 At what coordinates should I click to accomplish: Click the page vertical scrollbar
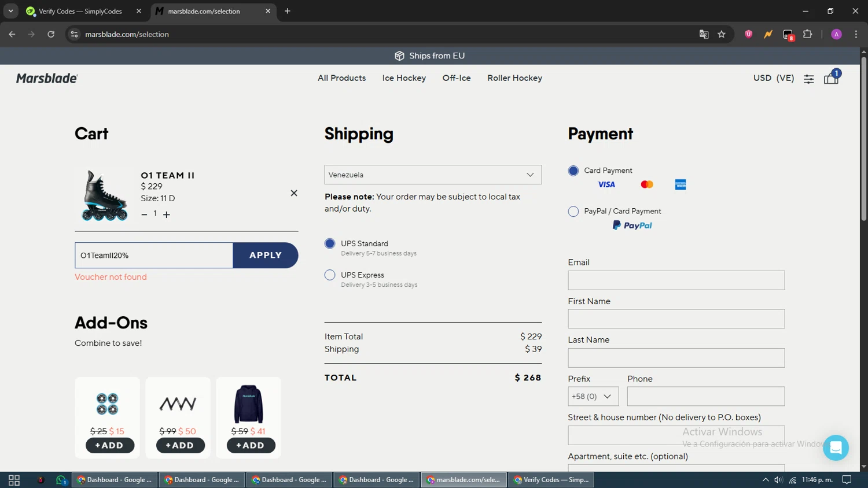[863, 139]
